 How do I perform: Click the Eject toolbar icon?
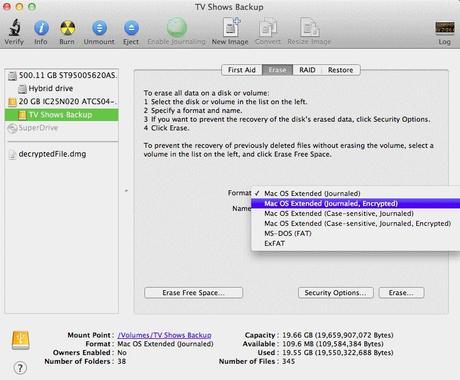click(x=131, y=28)
